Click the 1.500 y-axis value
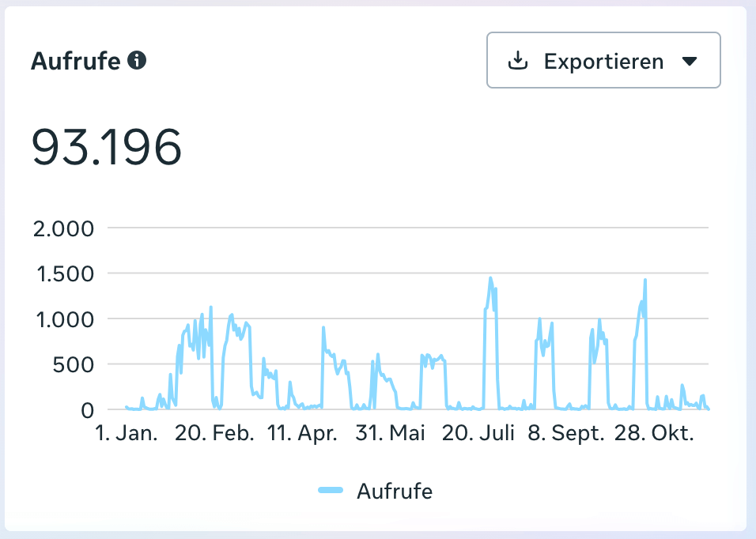This screenshot has height=539, width=756. 65,274
